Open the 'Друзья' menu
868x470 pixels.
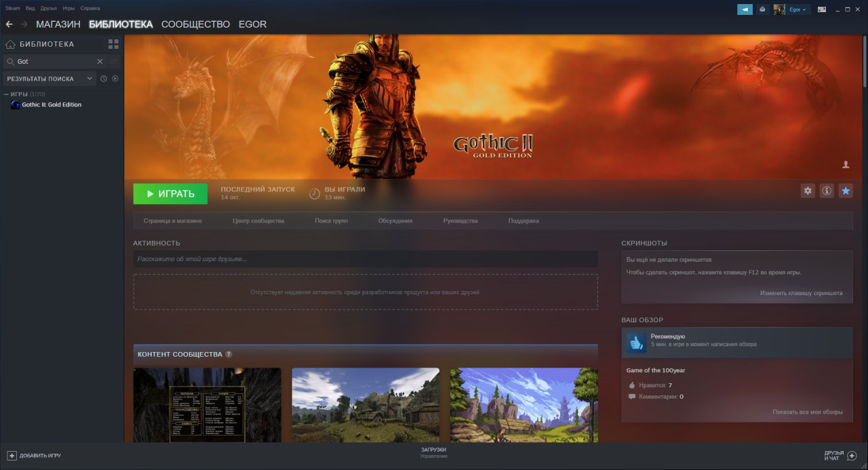[x=49, y=8]
